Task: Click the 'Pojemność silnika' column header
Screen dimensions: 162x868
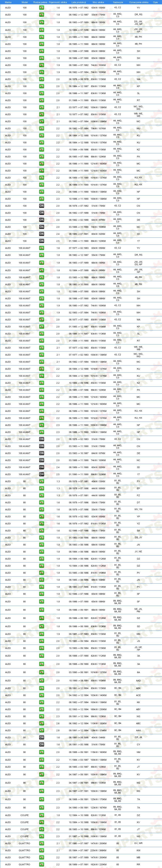Action: point(58,2)
